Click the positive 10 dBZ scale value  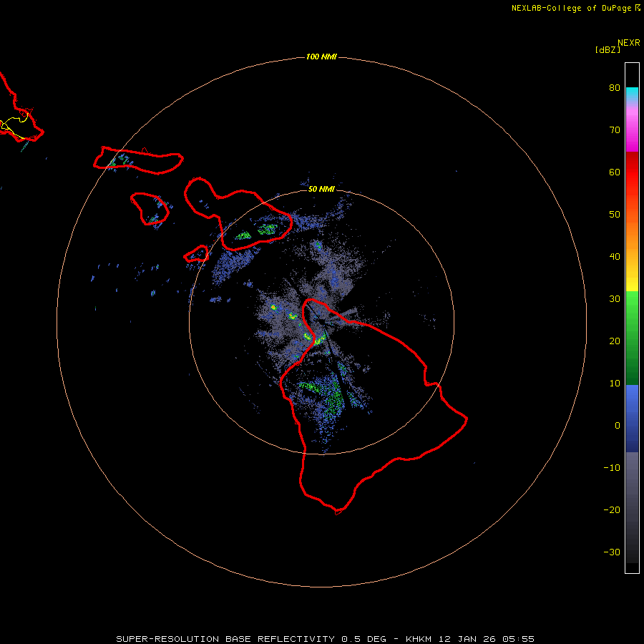(x=615, y=384)
